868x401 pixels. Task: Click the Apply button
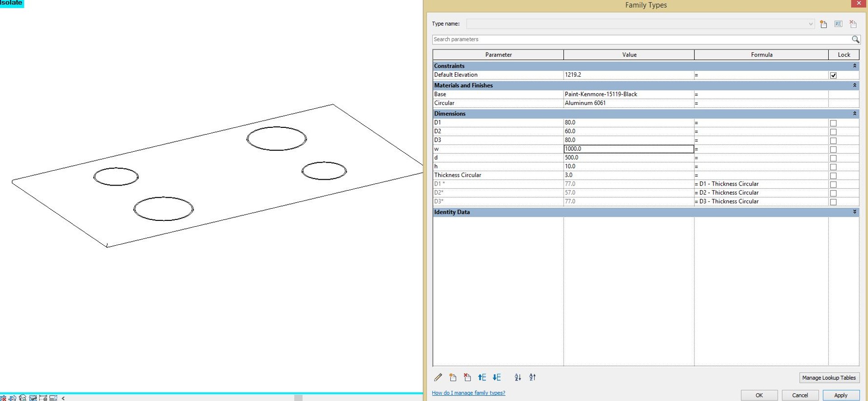point(841,395)
